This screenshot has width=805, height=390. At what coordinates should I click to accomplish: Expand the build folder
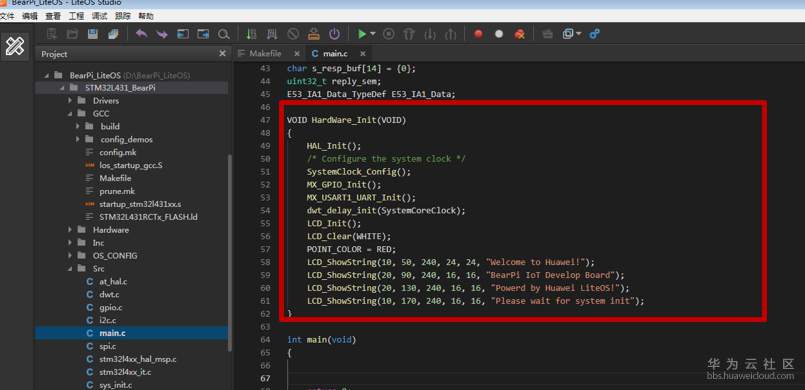[78, 126]
